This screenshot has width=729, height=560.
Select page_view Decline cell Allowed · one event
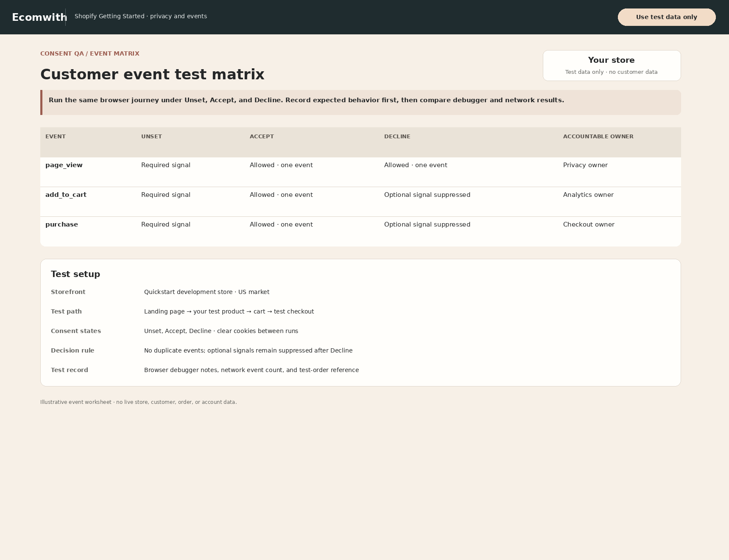click(x=416, y=165)
